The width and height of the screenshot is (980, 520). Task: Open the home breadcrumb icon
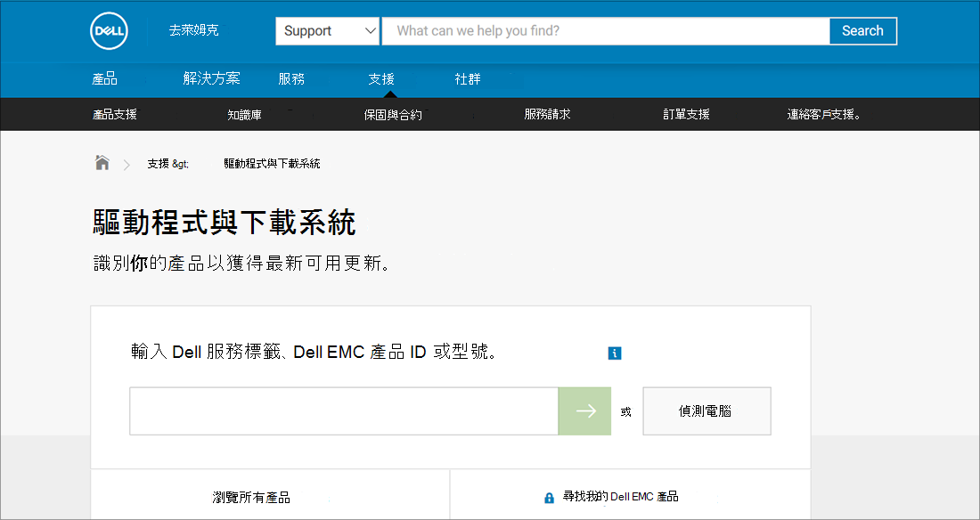pyautogui.click(x=102, y=162)
